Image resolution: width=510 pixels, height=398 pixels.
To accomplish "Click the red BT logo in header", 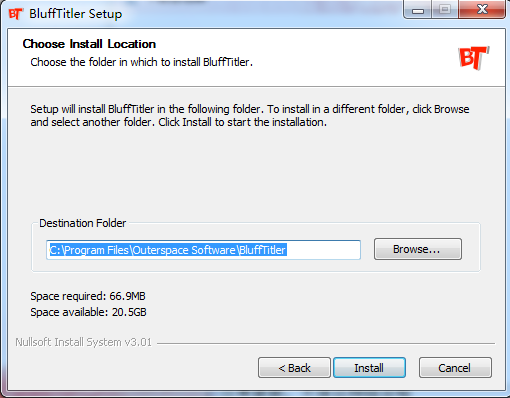I will tap(474, 58).
